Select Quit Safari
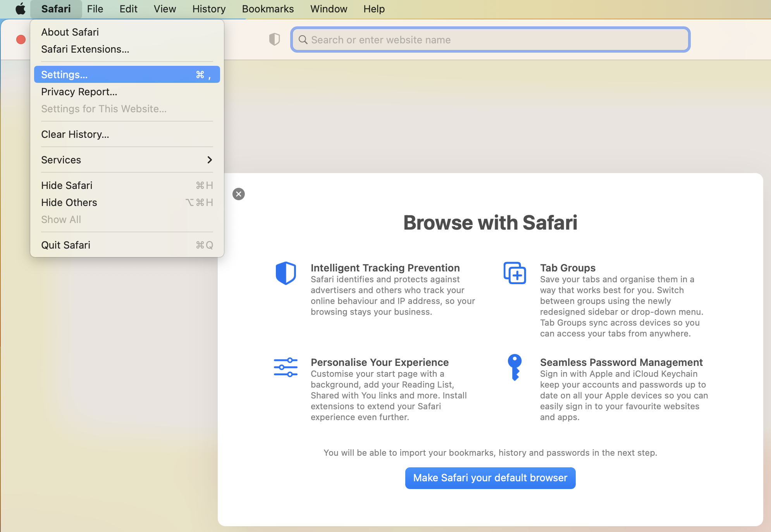The image size is (771, 532). point(127,245)
